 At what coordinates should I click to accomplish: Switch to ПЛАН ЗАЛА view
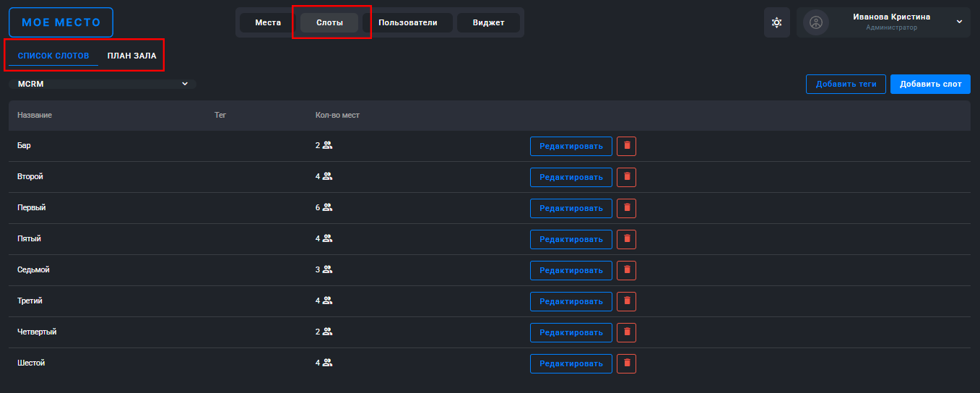tap(131, 56)
